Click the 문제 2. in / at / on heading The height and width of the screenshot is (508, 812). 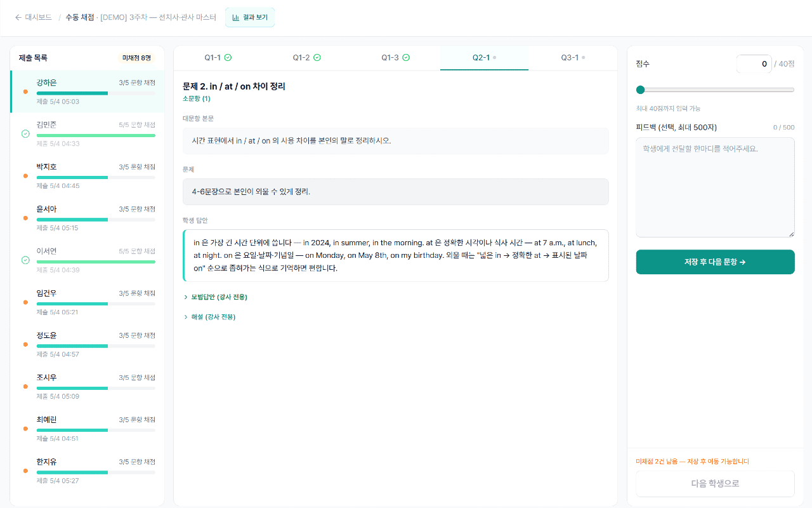(x=234, y=86)
